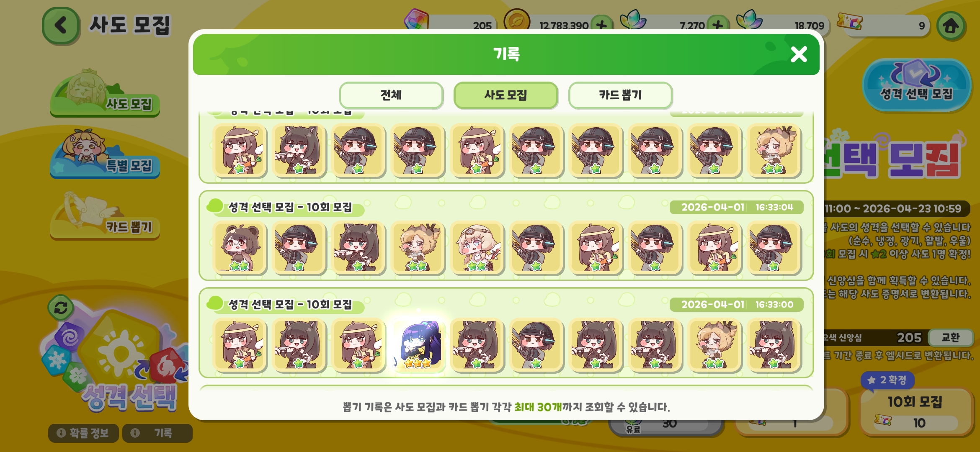Tap the rainbow gem currency icon
This screenshot has height=452, width=980.
point(416,20)
